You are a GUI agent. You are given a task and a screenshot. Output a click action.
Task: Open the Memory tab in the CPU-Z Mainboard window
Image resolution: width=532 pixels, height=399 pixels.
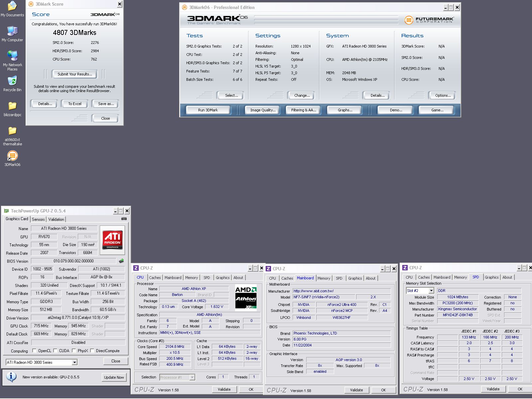pos(324,278)
